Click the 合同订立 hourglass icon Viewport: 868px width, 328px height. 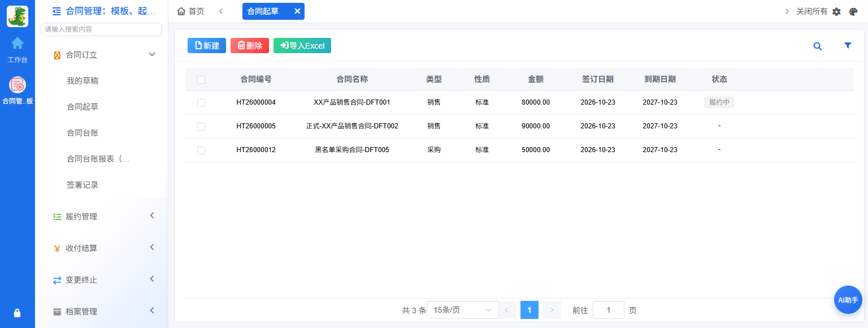(57, 55)
